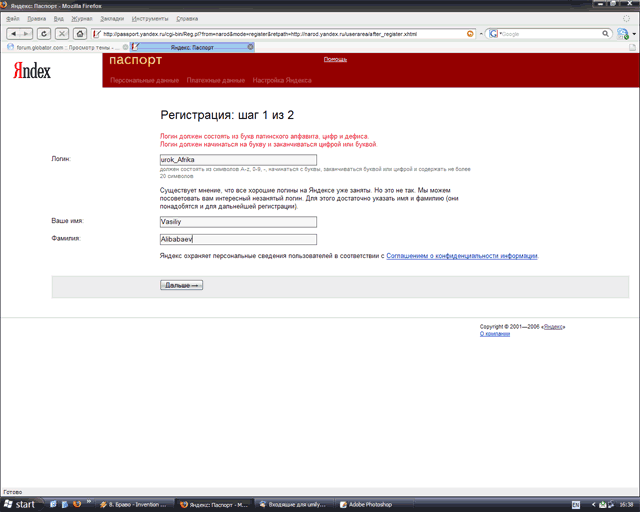Open the О компании footer link
The width and height of the screenshot is (640, 512).
[x=495, y=334]
